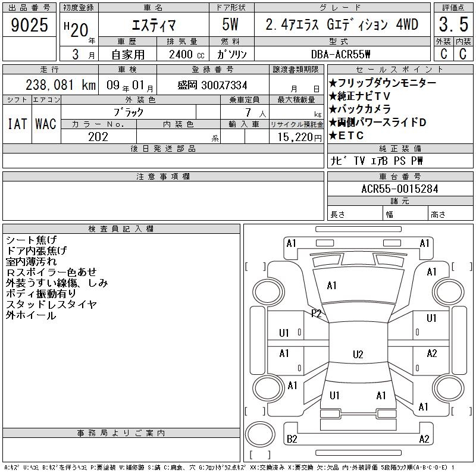Select the inspector note スタッドレスタイヤ
476x476 pixels.
point(51,305)
